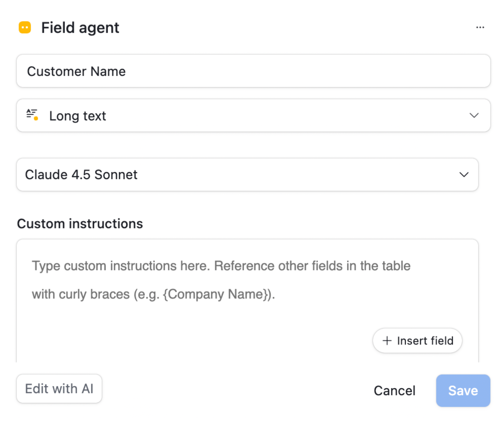The width and height of the screenshot is (504, 426).
Task: Click the Long text field type icon
Action: click(32, 116)
